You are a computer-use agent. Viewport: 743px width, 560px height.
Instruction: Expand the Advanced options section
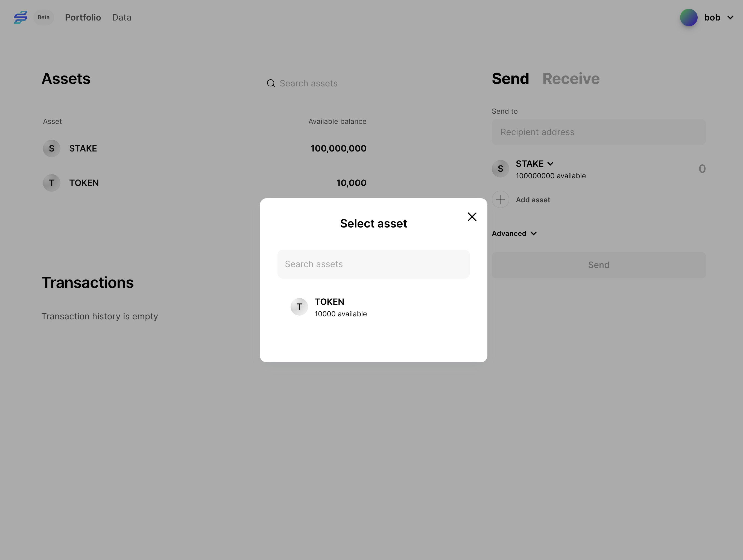click(x=514, y=233)
